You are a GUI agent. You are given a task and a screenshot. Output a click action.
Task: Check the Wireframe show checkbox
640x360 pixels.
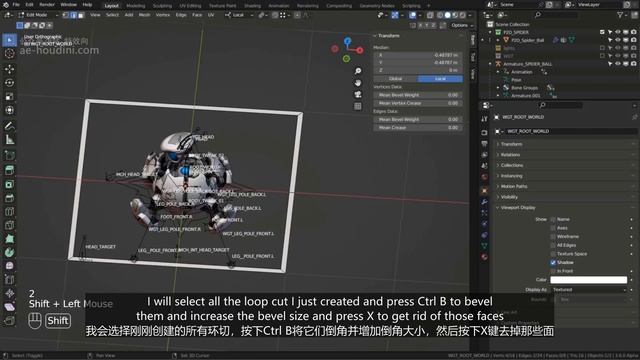pos(553,237)
